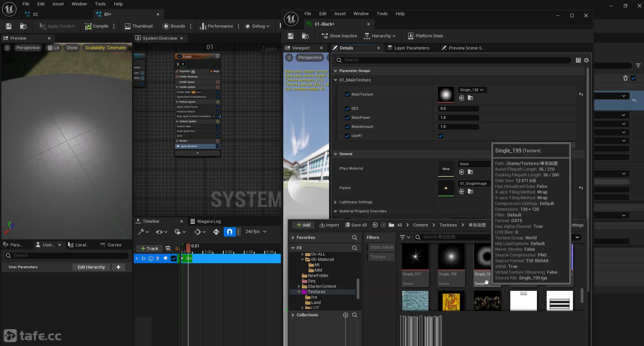Expand the Textures folder in tree
Viewport: 644px width, 346px height.
coord(299,292)
